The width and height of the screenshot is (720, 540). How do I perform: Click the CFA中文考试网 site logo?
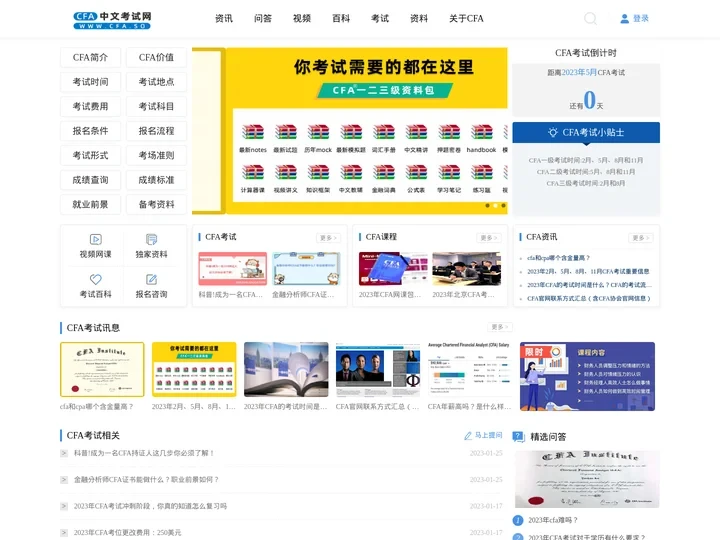point(112,20)
